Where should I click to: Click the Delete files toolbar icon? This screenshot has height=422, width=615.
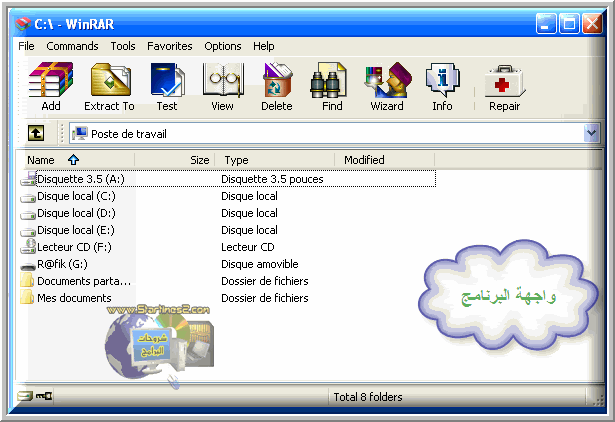pyautogui.click(x=277, y=80)
